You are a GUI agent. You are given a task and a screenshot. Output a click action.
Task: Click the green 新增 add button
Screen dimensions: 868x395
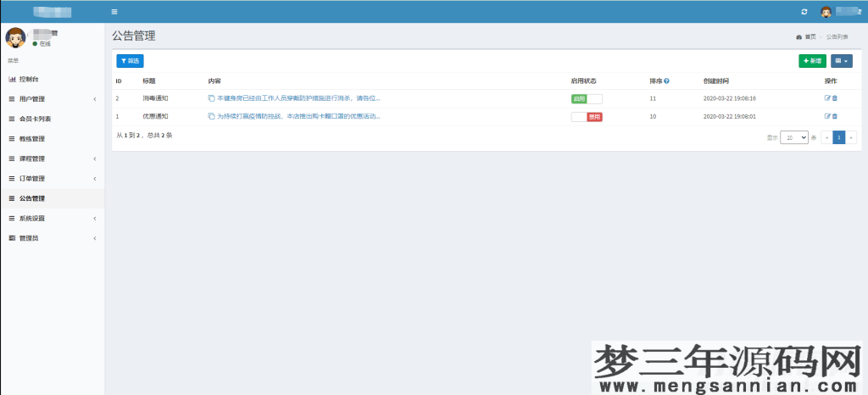pyautogui.click(x=813, y=61)
